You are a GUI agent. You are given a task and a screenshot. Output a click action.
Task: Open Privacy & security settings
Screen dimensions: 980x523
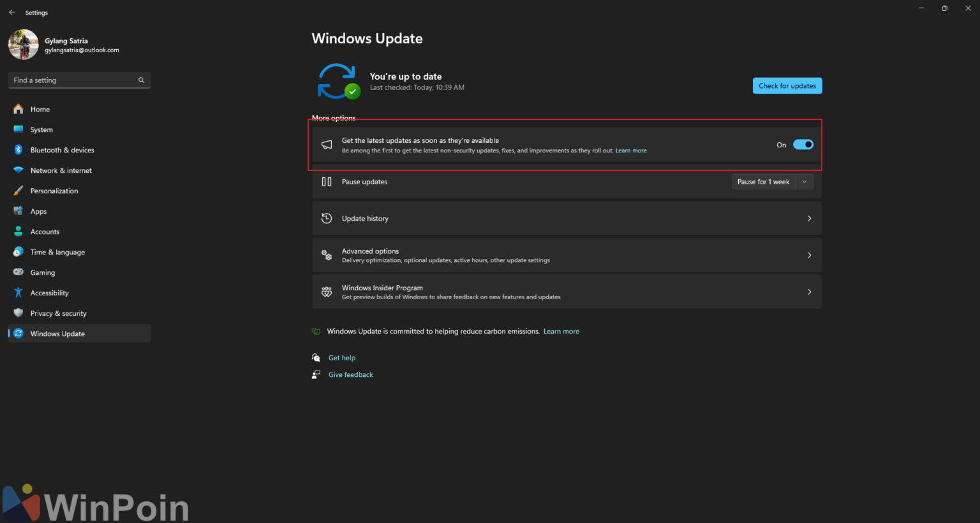(80, 313)
